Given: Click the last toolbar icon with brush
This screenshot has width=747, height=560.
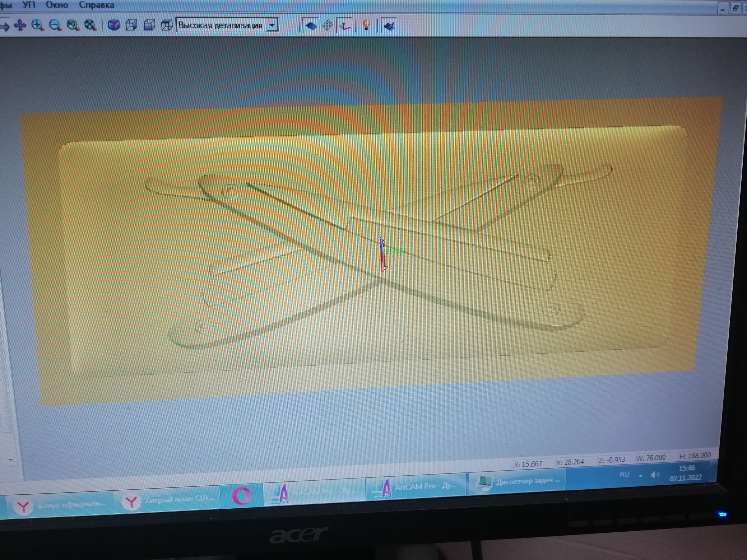Looking at the screenshot, I should coord(389,26).
